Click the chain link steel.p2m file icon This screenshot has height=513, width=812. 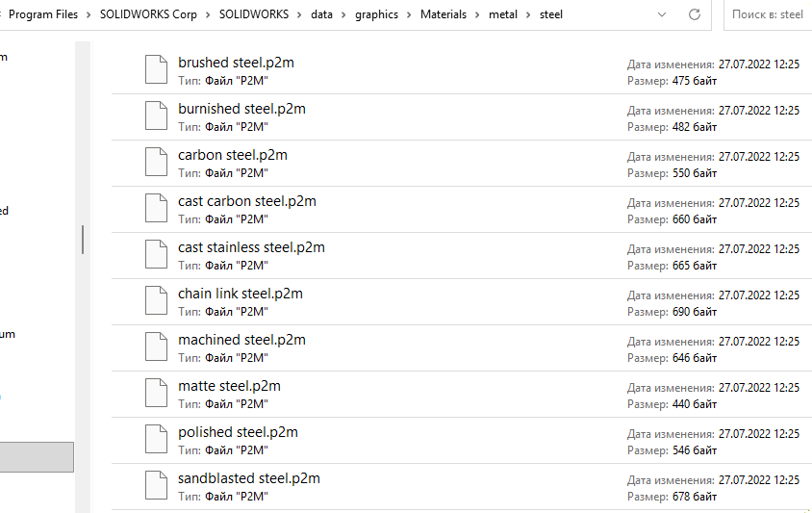(x=156, y=300)
